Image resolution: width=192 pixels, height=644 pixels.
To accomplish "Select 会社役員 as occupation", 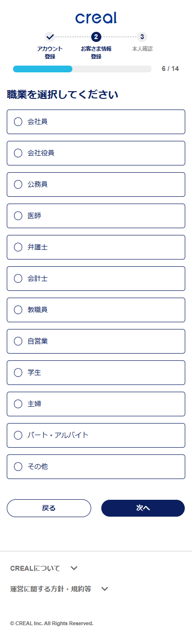I will (96, 153).
